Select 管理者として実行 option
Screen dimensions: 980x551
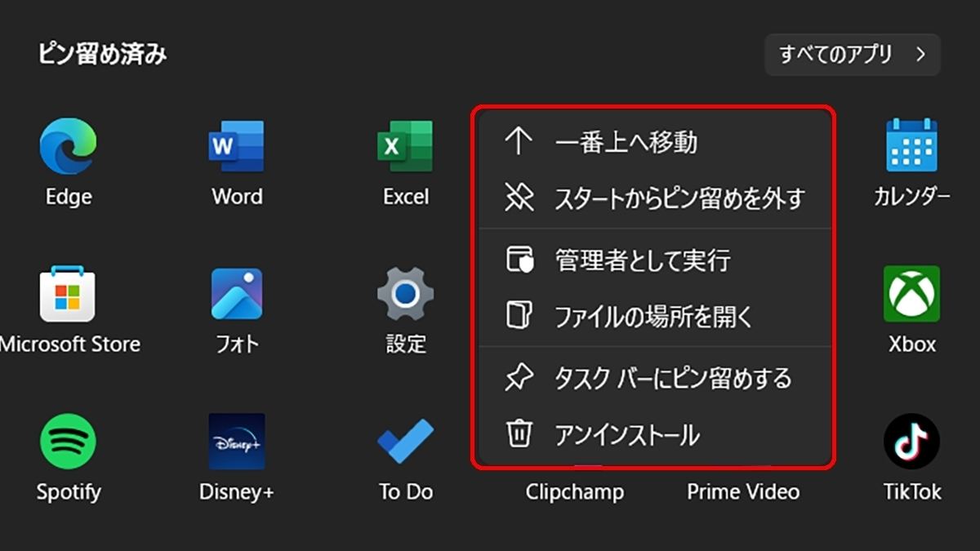click(x=655, y=260)
